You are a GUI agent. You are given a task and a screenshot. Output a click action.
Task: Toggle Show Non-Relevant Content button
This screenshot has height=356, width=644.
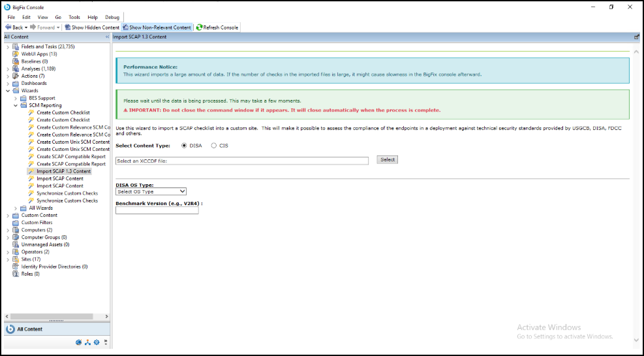pos(157,27)
